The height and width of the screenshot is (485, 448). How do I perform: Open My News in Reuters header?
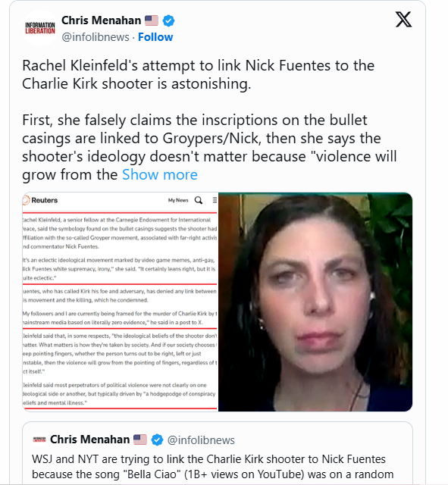(x=178, y=200)
